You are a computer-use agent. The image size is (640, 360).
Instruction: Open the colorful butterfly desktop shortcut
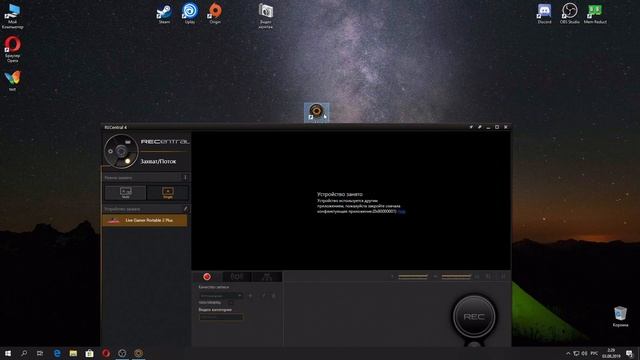tap(12, 80)
